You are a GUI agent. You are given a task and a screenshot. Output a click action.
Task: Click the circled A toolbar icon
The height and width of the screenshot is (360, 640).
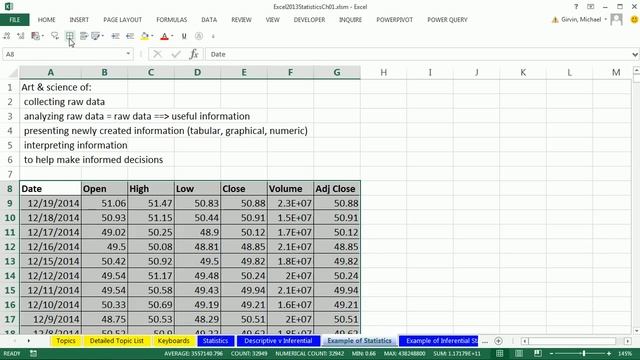pos(199,36)
